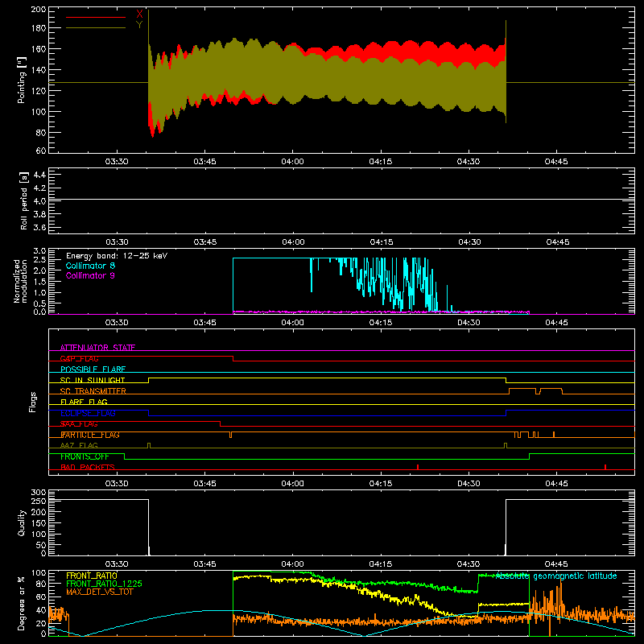Click the olive Y legend line sample

point(96,28)
